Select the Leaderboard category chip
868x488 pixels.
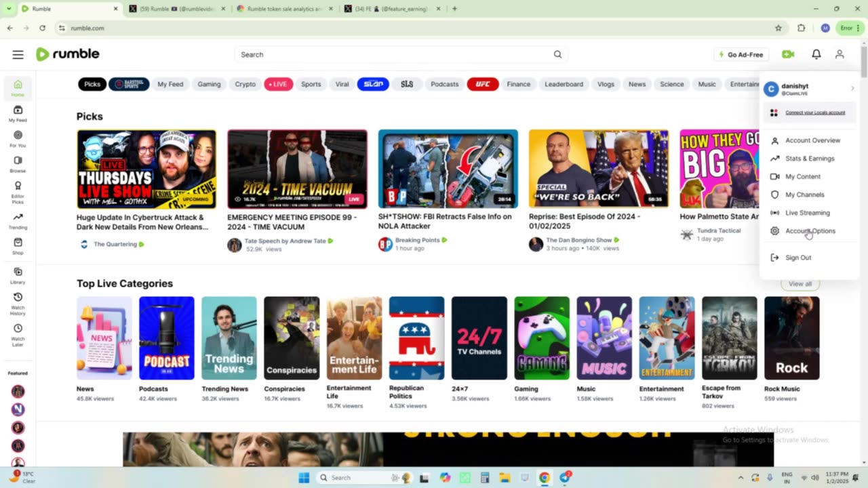(x=564, y=84)
